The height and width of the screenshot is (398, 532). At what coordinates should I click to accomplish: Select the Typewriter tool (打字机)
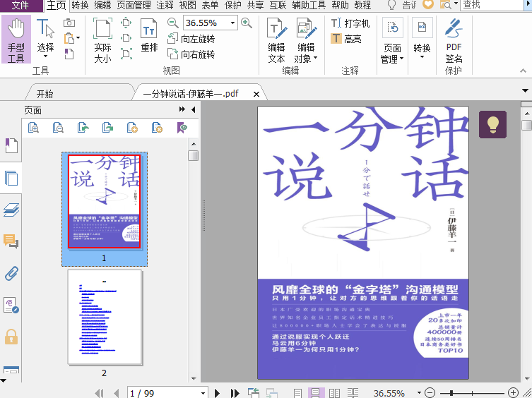(350, 23)
